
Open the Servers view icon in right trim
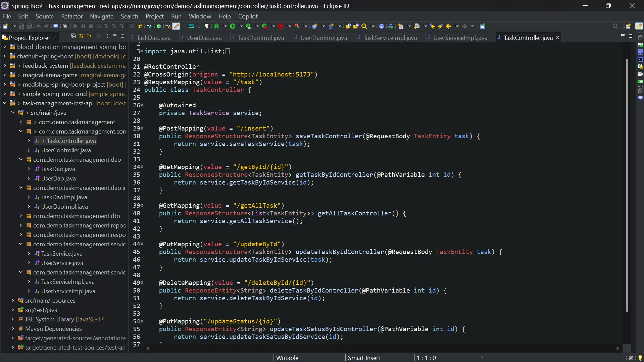(x=640, y=52)
